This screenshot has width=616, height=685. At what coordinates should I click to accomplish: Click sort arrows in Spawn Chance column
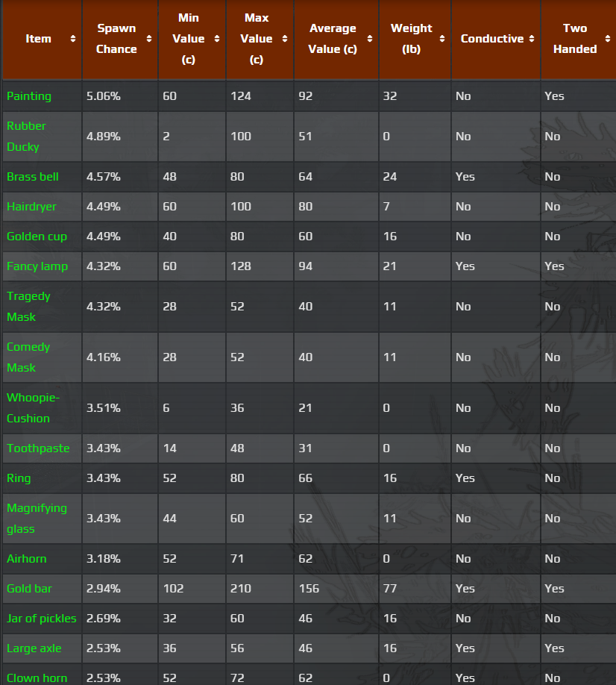click(x=149, y=39)
